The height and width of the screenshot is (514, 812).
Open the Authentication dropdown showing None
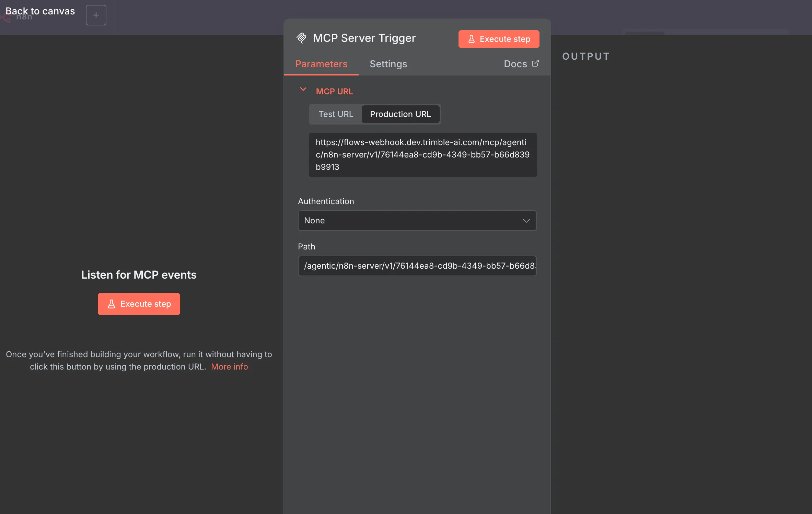[417, 221]
